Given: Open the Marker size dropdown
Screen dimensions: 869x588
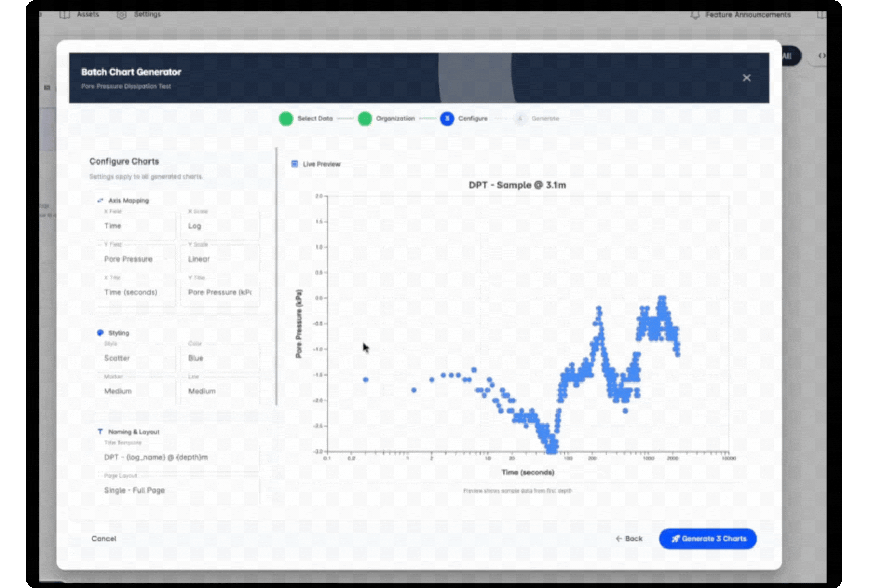Looking at the screenshot, I should point(136,391).
